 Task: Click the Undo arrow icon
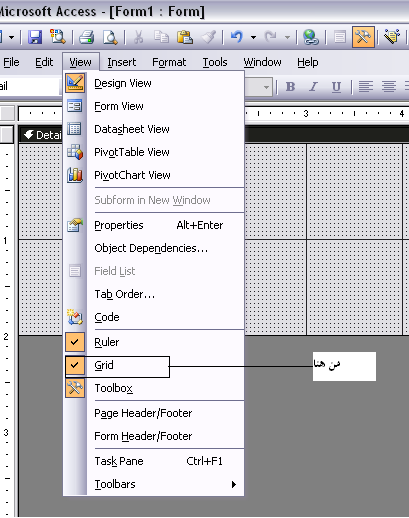(x=237, y=37)
